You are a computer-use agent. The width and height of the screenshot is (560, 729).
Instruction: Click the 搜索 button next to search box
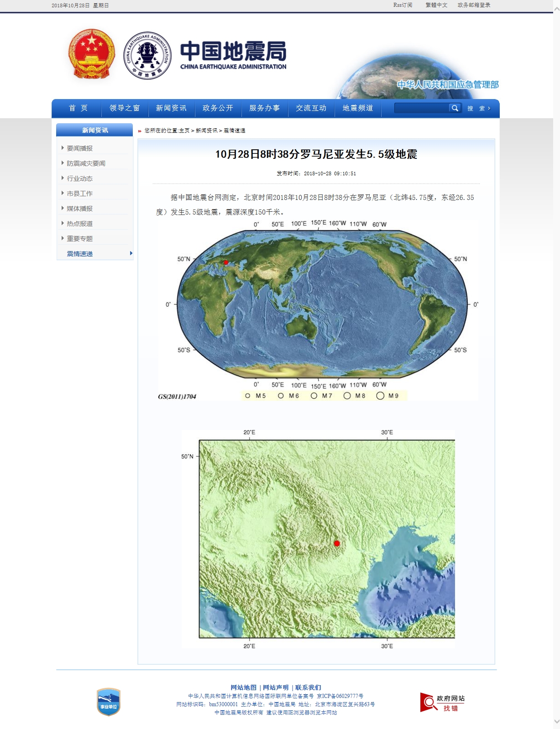(x=478, y=108)
